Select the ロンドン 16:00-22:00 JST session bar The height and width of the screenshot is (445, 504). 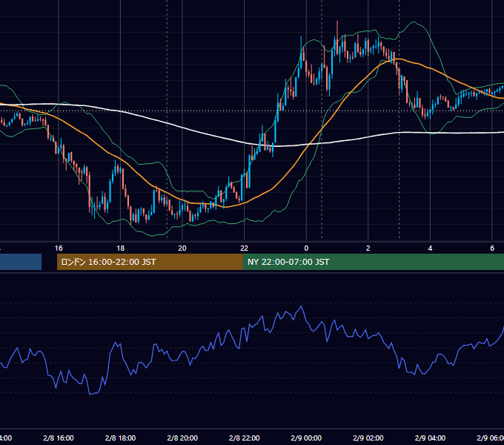(x=150, y=262)
